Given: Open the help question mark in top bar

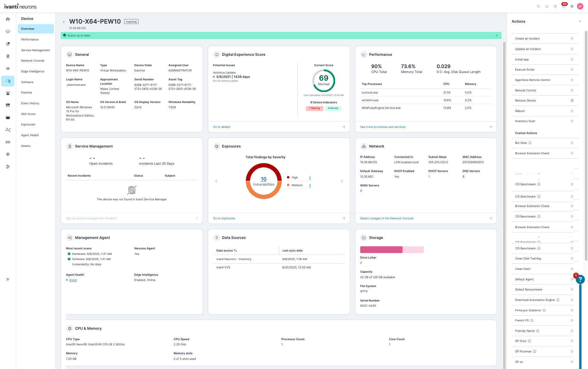Looking at the screenshot, I should 555,6.
